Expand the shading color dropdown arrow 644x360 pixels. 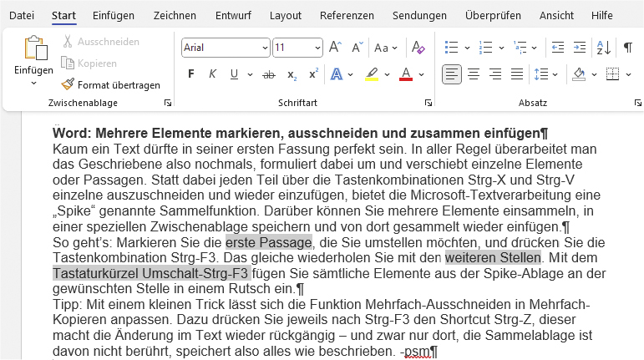point(594,74)
